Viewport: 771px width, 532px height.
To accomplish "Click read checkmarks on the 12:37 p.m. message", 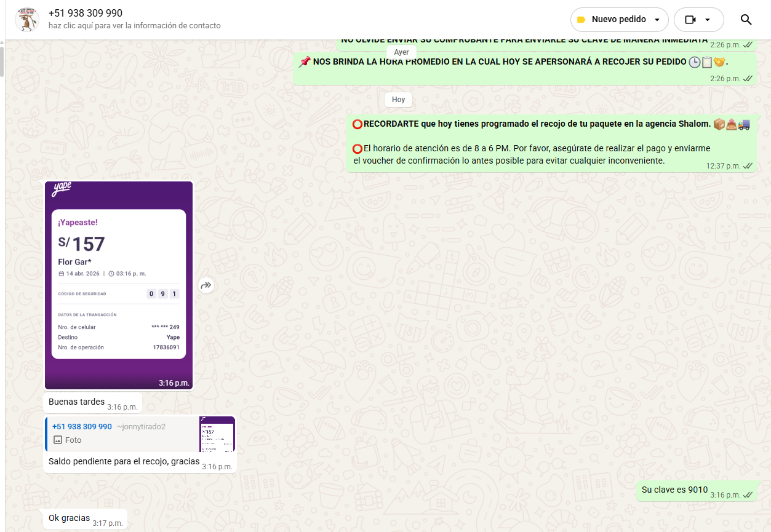I will click(748, 166).
